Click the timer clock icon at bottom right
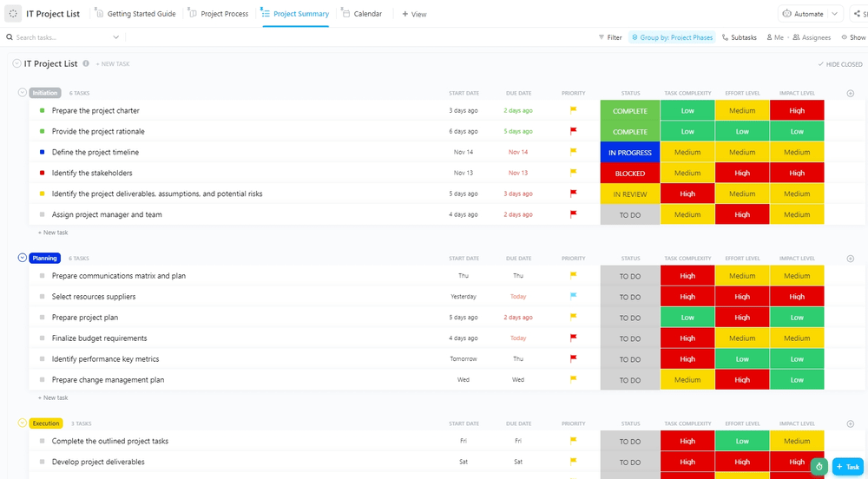The image size is (868, 479). point(819,466)
